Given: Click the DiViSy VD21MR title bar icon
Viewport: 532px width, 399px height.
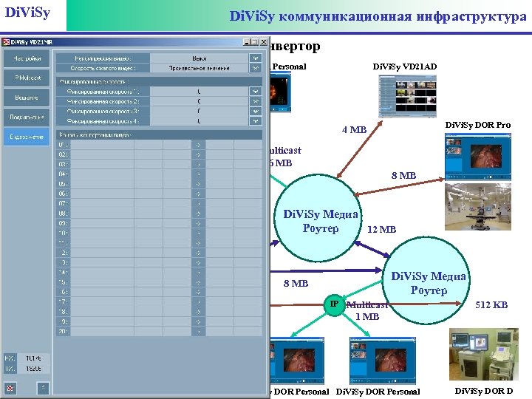Looking at the screenshot, I should (x=5, y=42).
